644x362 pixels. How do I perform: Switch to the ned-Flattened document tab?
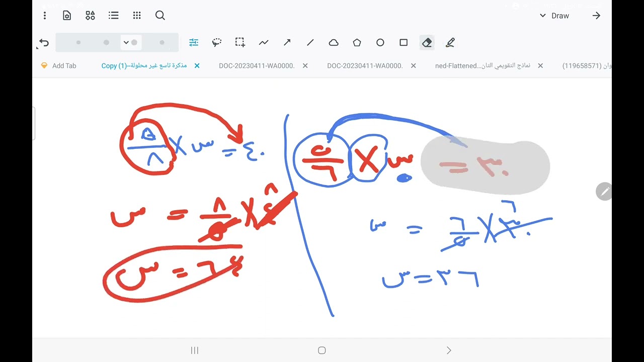pyautogui.click(x=482, y=66)
